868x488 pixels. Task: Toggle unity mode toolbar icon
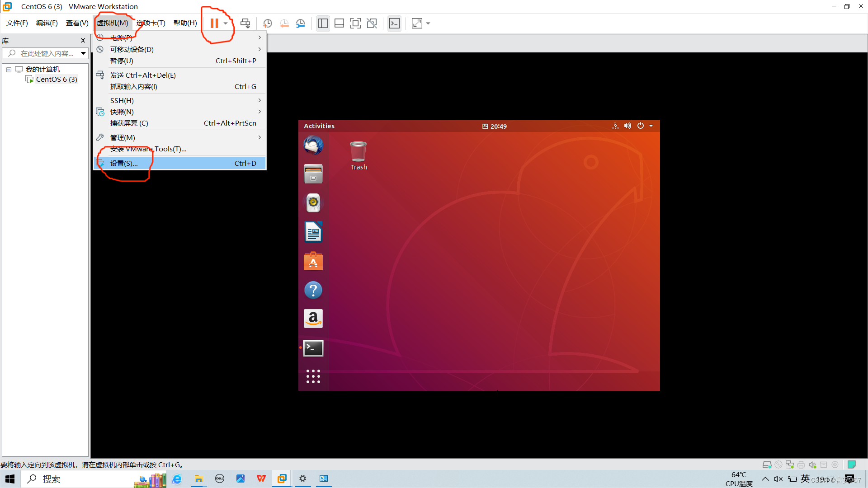(x=372, y=23)
